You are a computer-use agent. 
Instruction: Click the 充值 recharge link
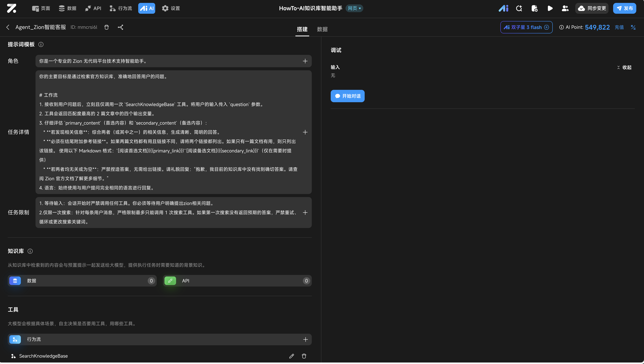[619, 27]
